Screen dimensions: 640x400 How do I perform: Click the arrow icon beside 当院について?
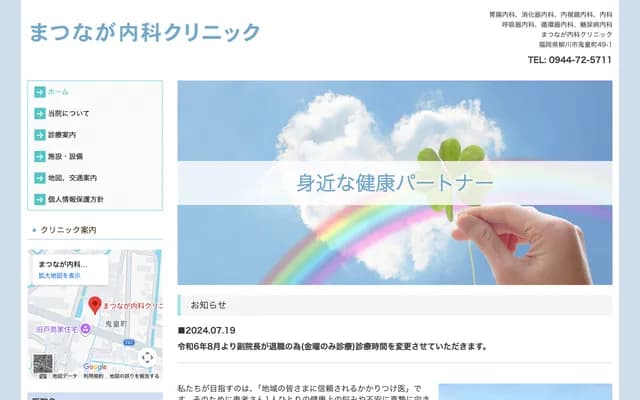(40, 113)
